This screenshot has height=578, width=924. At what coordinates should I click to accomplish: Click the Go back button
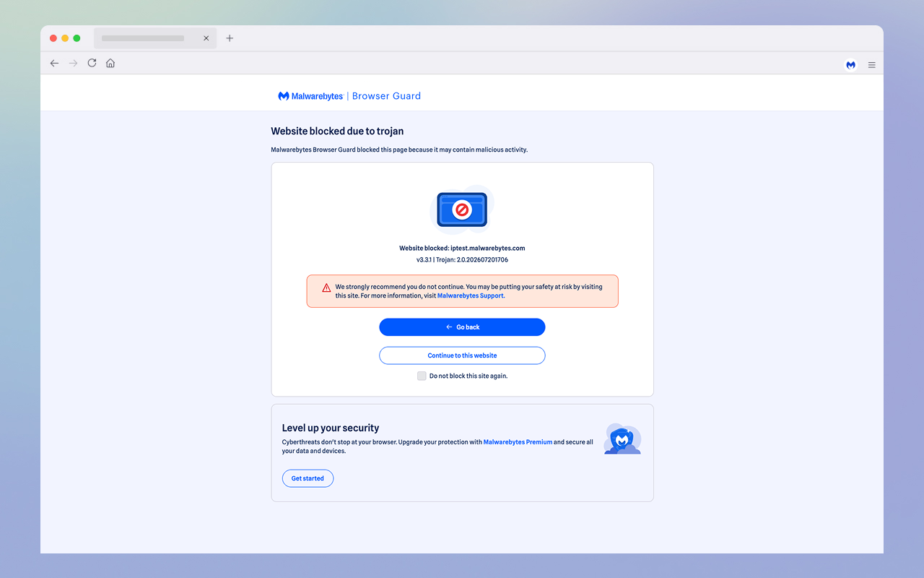[462, 327]
